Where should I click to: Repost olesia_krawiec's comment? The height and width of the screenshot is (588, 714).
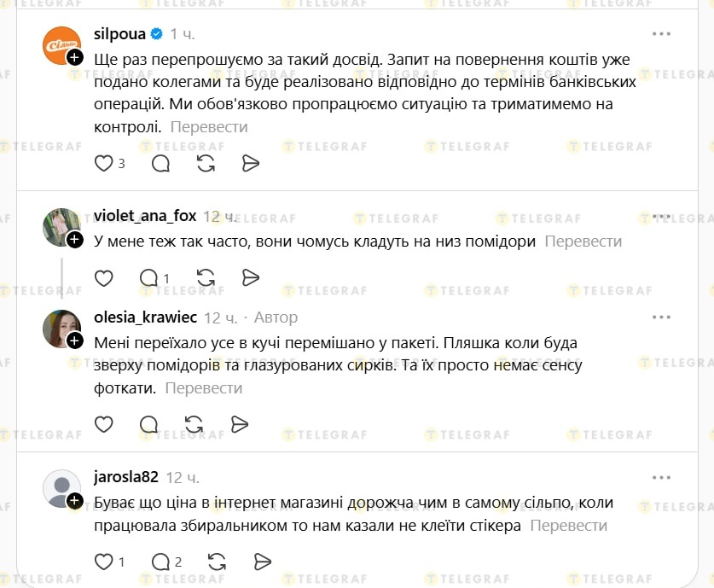(x=194, y=423)
